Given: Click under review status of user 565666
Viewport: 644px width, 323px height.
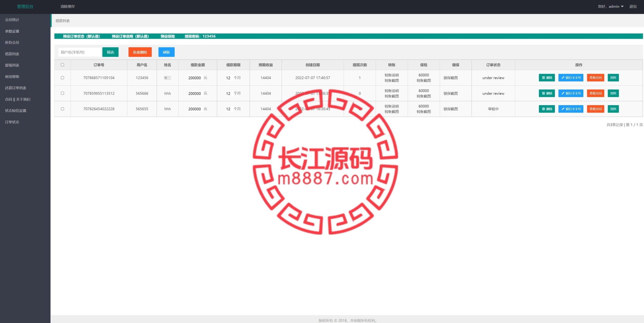Looking at the screenshot, I should click(x=493, y=94).
